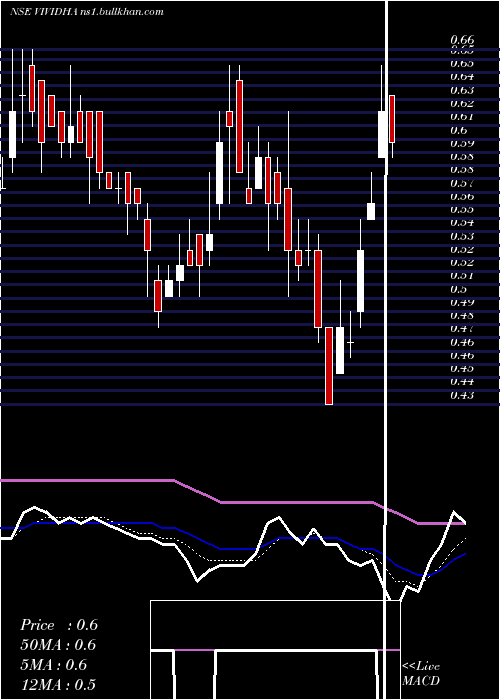
Task: Click the 0.45 price axis label
Action: (x=462, y=368)
